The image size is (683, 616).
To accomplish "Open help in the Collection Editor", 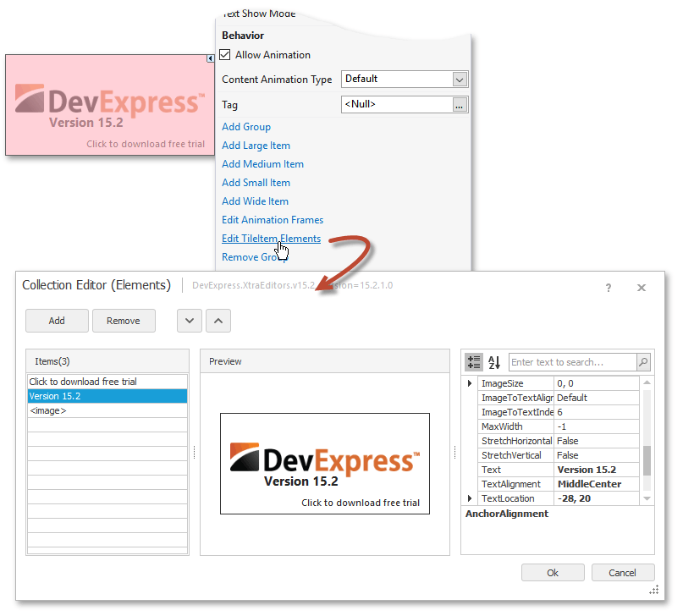I will (x=609, y=288).
